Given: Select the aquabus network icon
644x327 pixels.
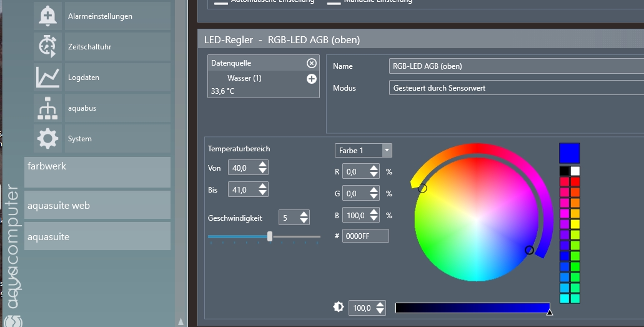Looking at the screenshot, I should click(47, 108).
